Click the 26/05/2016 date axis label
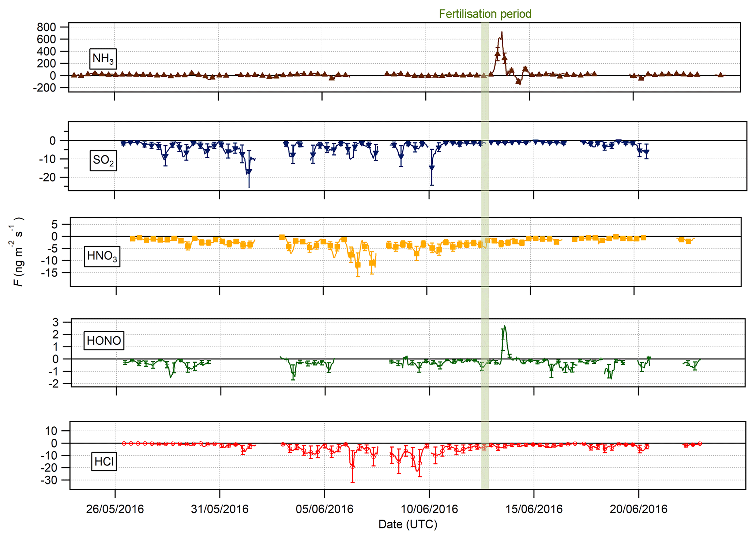 (115, 509)
